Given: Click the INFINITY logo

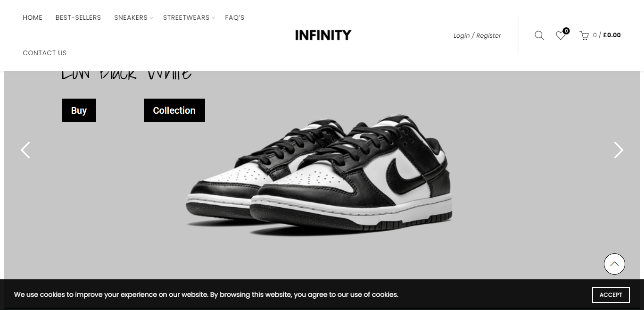Looking at the screenshot, I should coord(323,35).
